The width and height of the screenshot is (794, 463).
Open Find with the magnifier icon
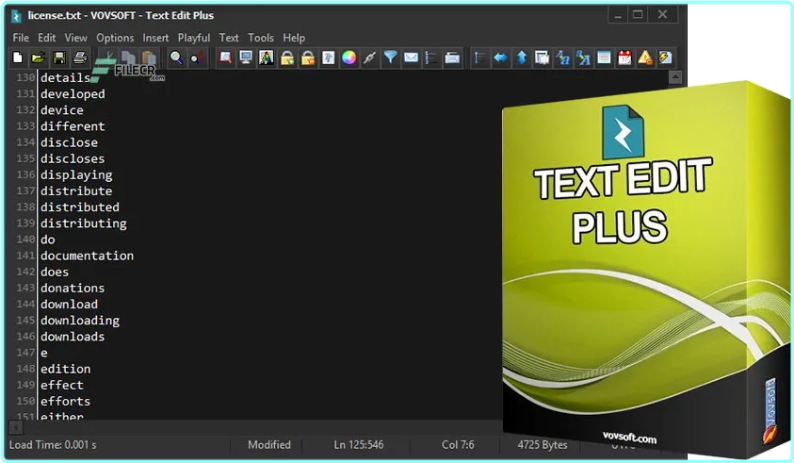tap(176, 58)
